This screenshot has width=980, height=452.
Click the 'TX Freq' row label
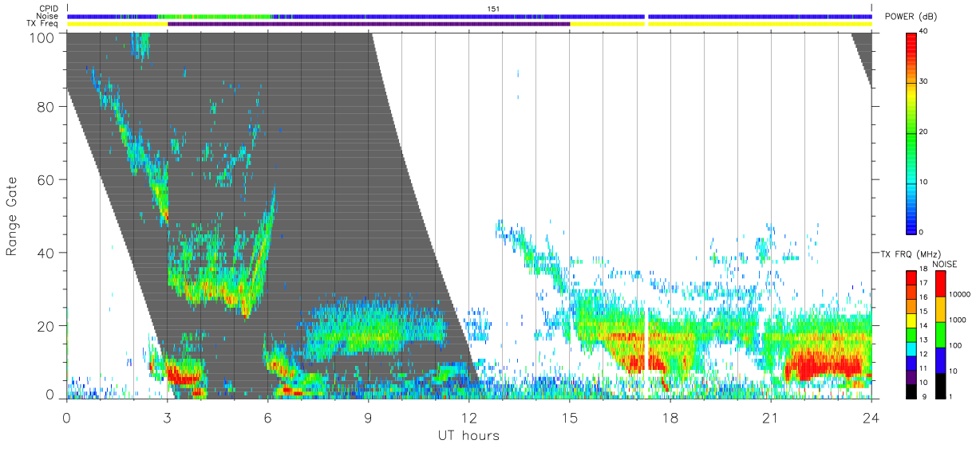tap(43, 24)
